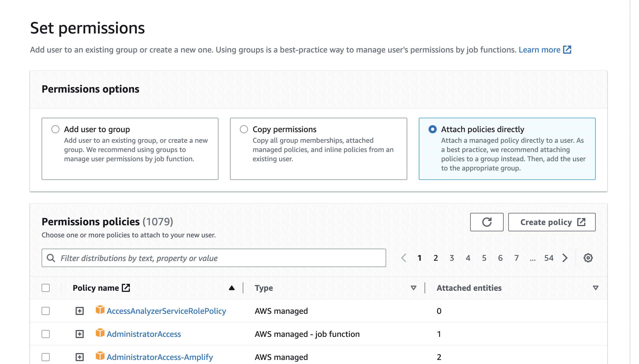The width and height of the screenshot is (639, 364).
Task: Click the external link icon next to Policy name
Action: pyautogui.click(x=126, y=287)
